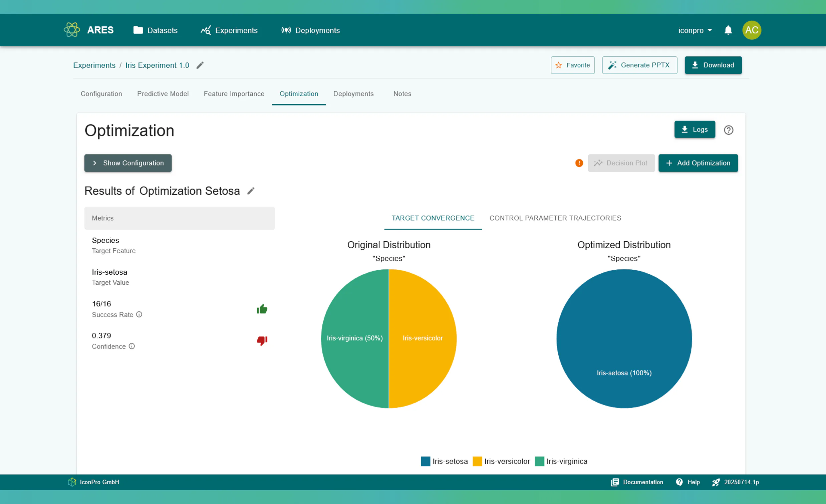Open Deployments in the top navigation bar
This screenshot has height=504, width=826.
pyautogui.click(x=310, y=30)
